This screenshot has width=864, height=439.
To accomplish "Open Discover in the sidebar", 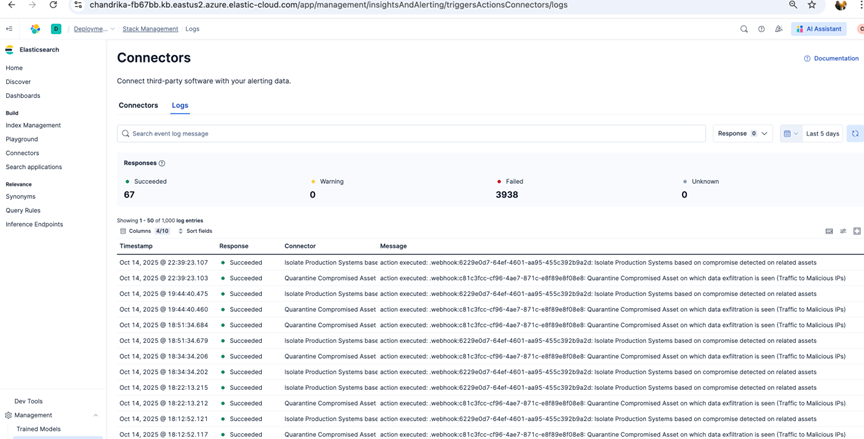I will 18,82.
